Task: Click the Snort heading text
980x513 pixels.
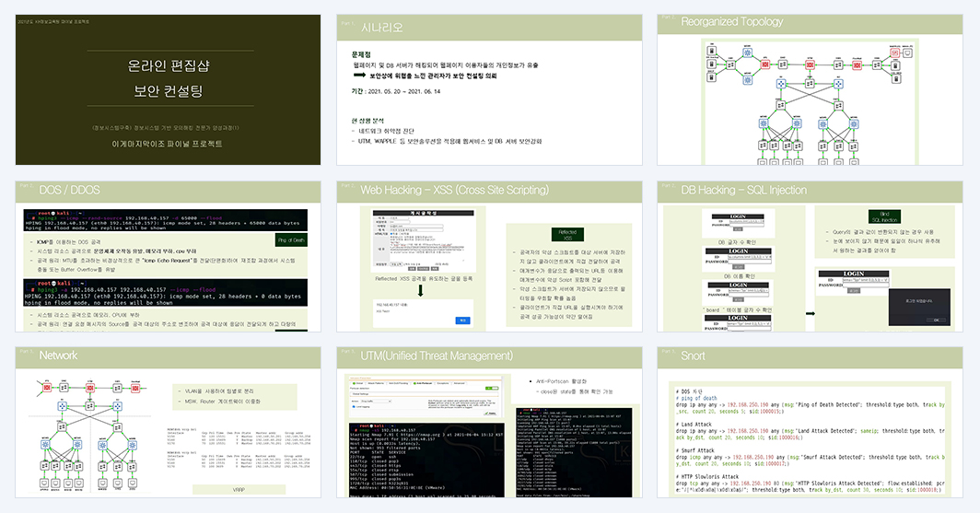Action: (x=693, y=356)
